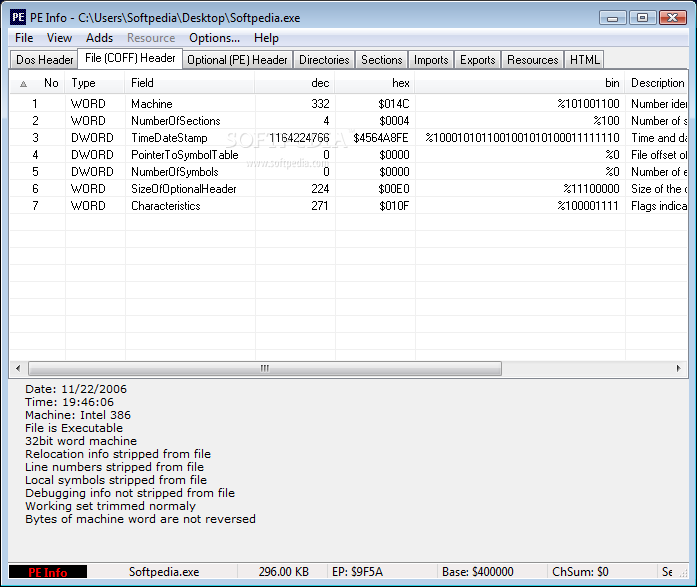Open the Sections tab
Screen dimensions: 697x587
381,60
